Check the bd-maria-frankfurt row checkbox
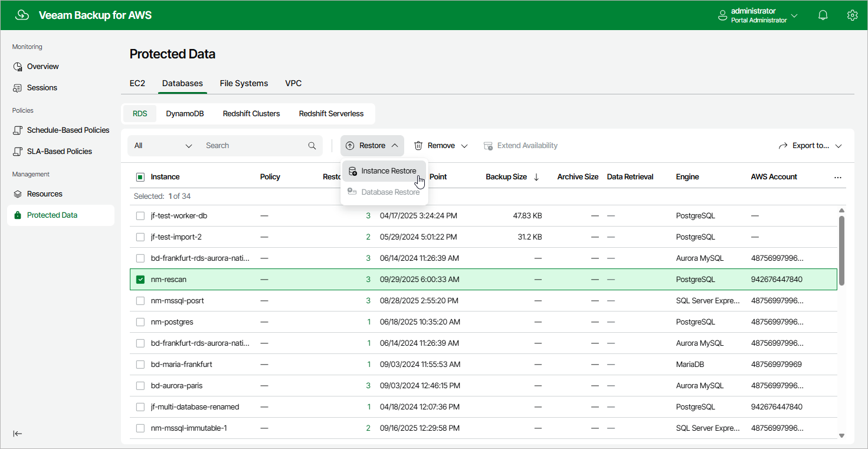Screen dimensions: 868x449 pos(140,365)
